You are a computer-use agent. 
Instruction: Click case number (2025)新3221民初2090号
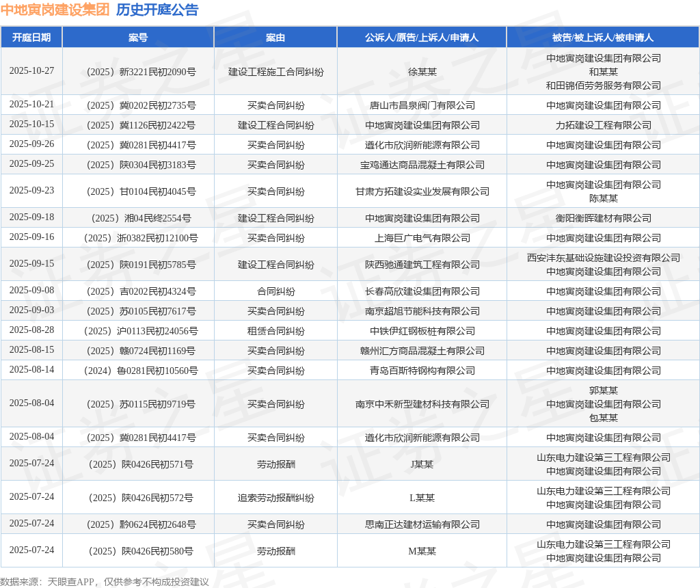click(x=141, y=72)
